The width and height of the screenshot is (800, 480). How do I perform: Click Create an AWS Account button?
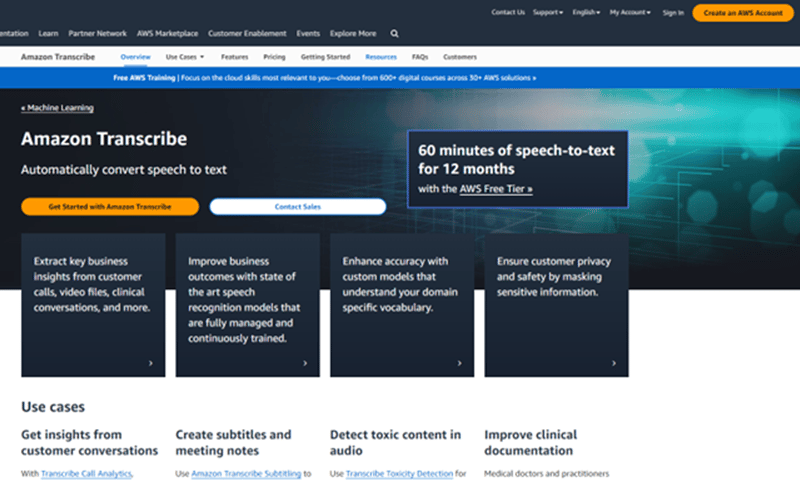(743, 13)
